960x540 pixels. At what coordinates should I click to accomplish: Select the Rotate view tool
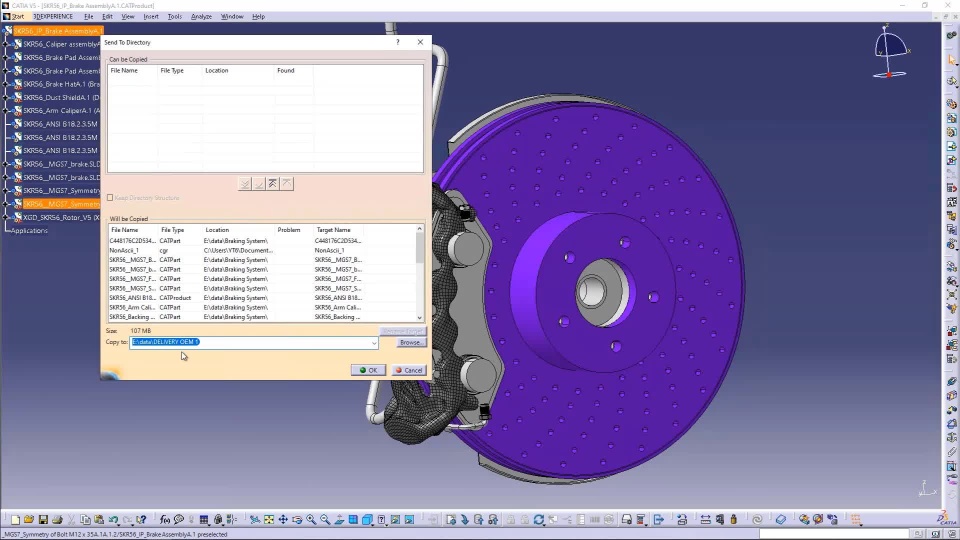pyautogui.click(x=297, y=520)
